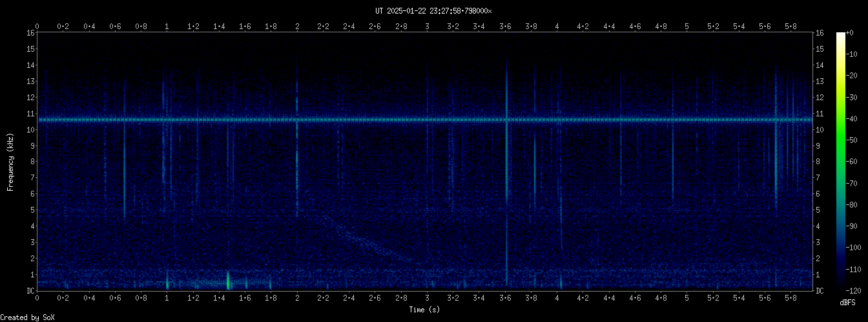The image size is (868, 322).
Task: Click "DC" on the left frequency axis
Action: [30, 291]
